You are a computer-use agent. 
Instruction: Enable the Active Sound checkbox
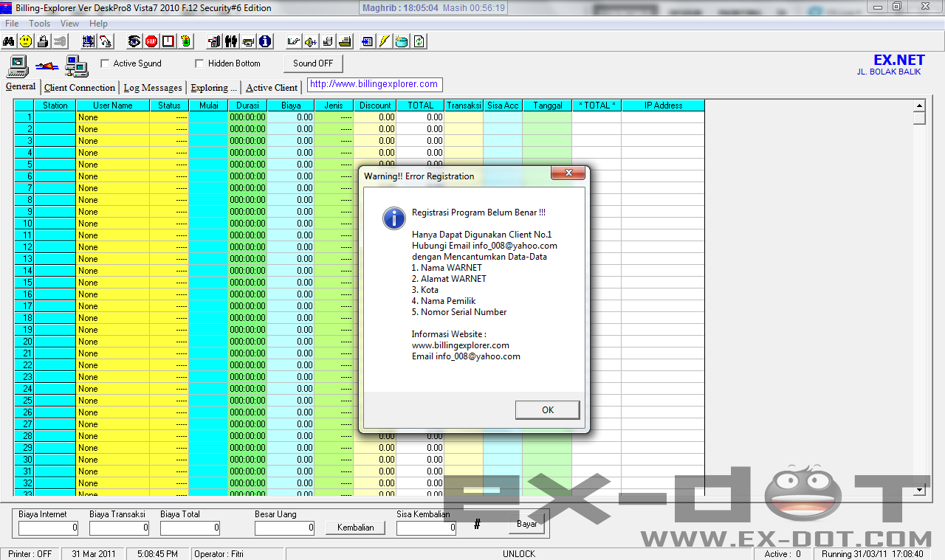click(106, 63)
